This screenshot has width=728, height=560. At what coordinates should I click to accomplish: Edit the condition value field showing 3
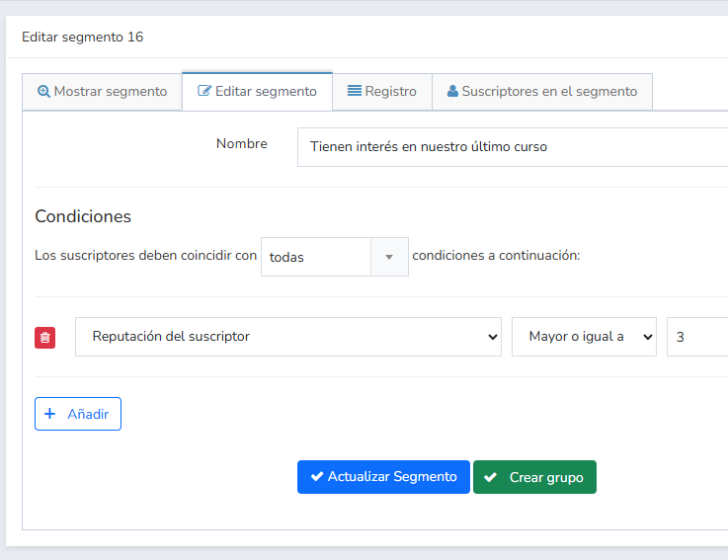point(697,337)
